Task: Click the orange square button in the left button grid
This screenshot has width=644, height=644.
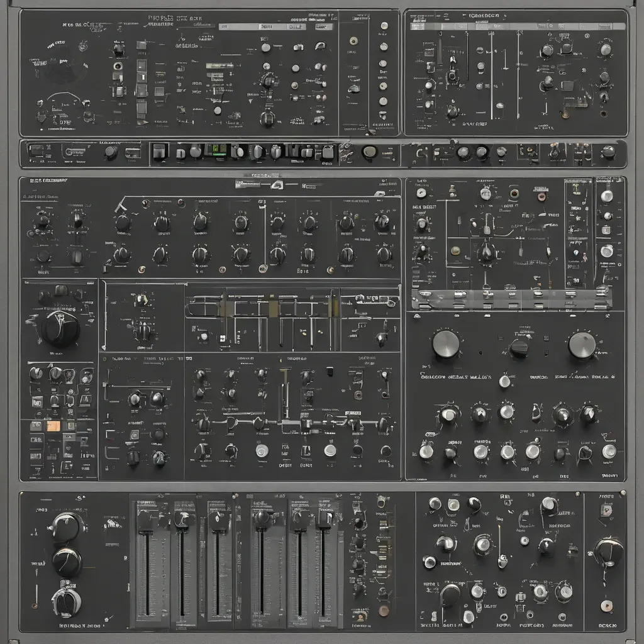Action: click(53, 426)
